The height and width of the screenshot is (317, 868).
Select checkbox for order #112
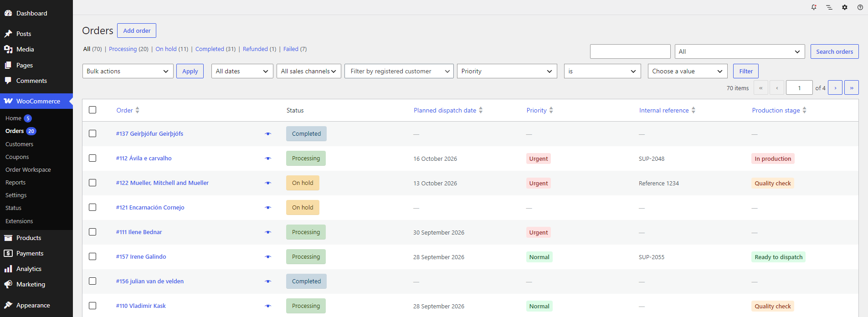pyautogui.click(x=92, y=158)
